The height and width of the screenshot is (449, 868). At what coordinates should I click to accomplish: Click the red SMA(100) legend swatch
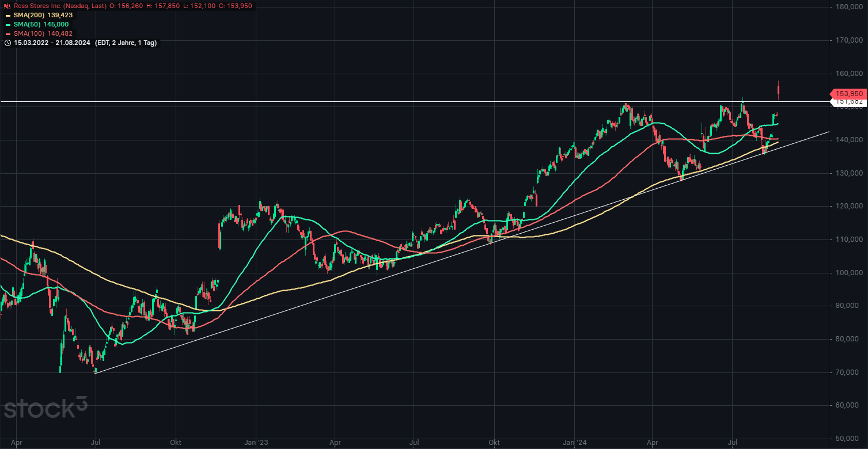point(8,33)
